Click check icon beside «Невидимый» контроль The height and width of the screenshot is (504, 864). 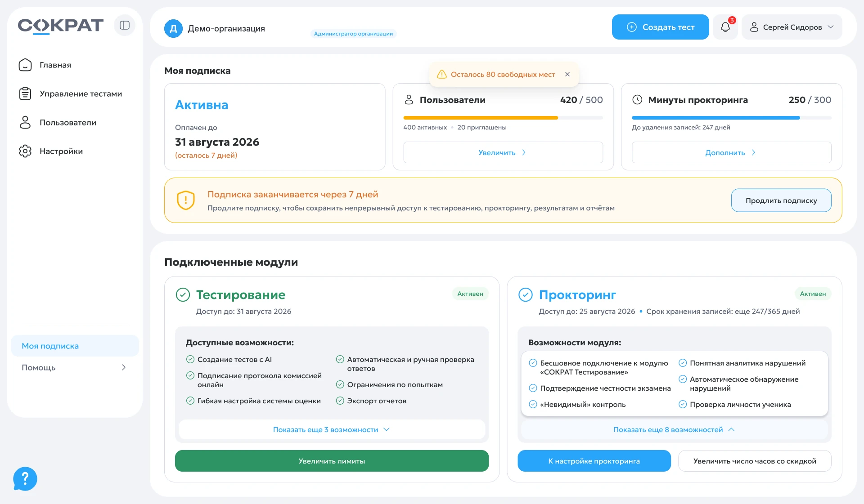(533, 404)
